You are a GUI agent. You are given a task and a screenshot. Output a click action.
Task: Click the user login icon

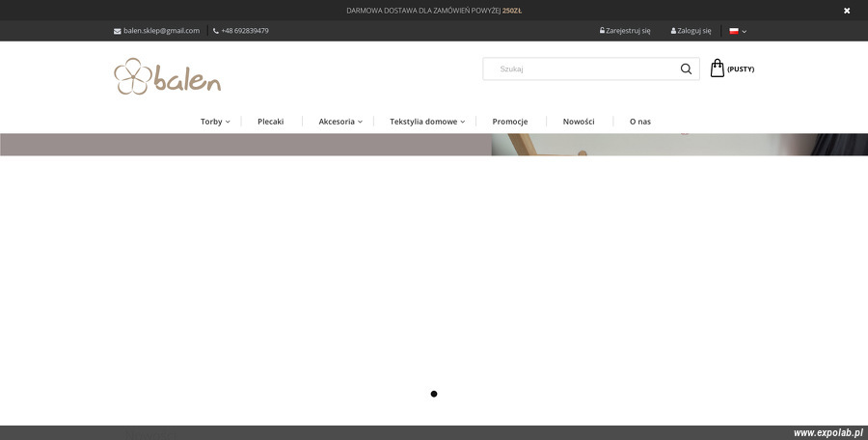(x=673, y=31)
